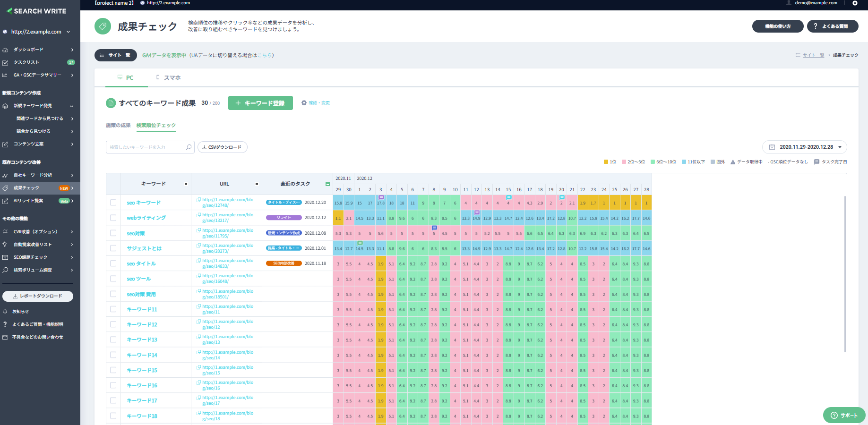Expand SEO課題チェック chevron

click(x=72, y=257)
